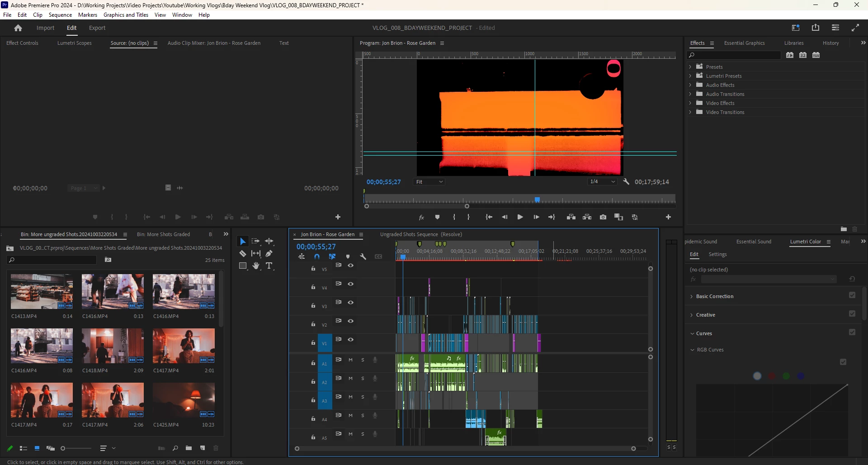Toggle Snap in timeline
Viewport: 868px width, 465px height.
317,257
